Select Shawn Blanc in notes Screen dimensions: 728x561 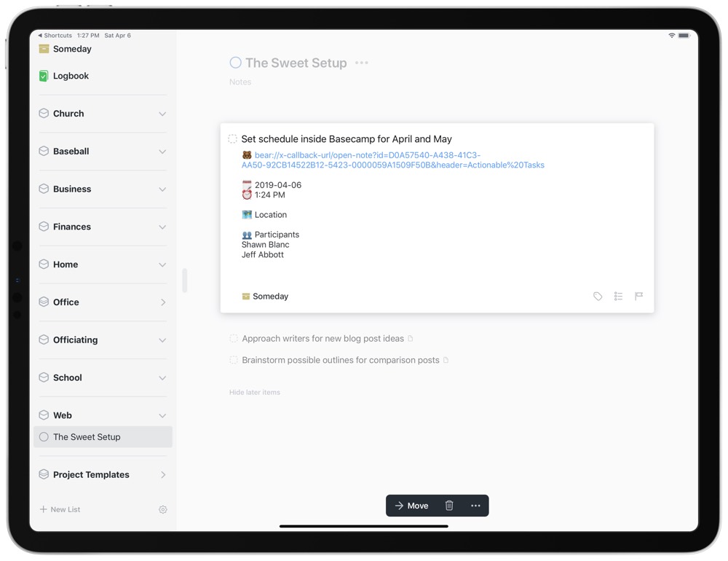pos(265,245)
